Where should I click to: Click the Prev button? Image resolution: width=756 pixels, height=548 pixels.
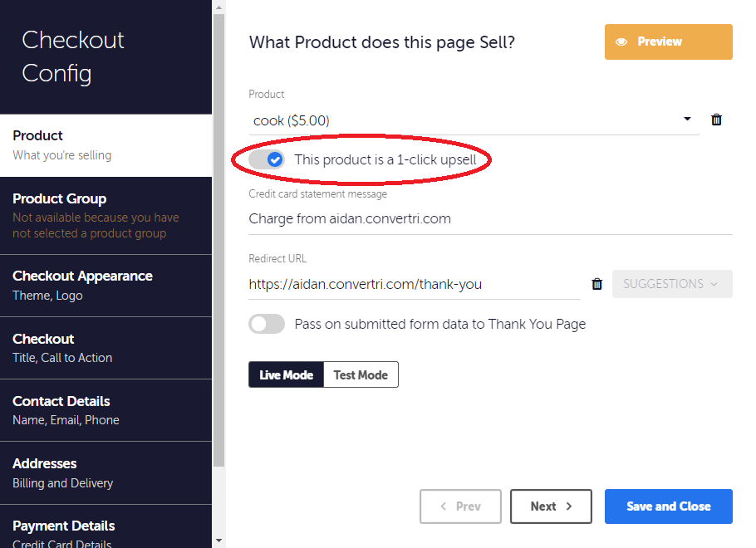(460, 506)
